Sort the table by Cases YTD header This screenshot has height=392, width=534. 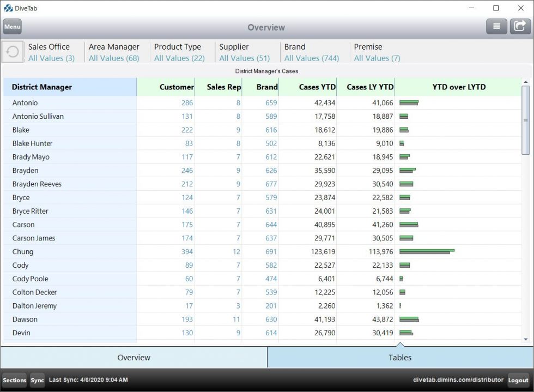pos(317,87)
